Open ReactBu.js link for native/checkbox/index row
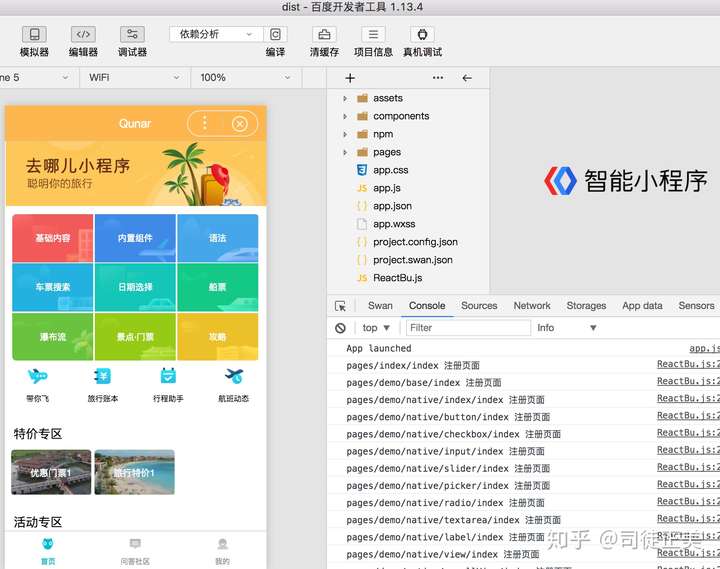720x569 pixels. click(688, 433)
